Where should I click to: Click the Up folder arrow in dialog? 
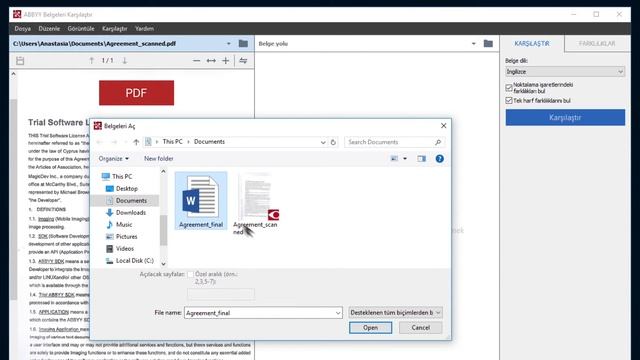coord(136,142)
